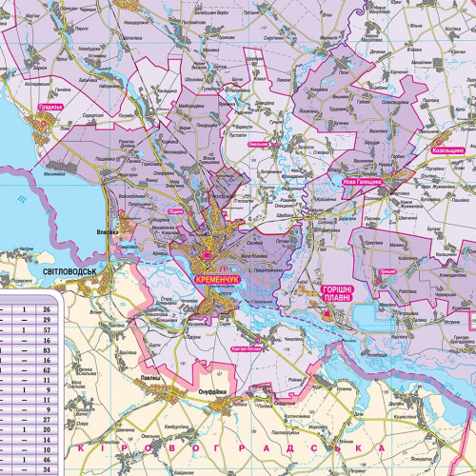Click the Нова Галещина circle marker
476x476 pixels.
(394, 173)
